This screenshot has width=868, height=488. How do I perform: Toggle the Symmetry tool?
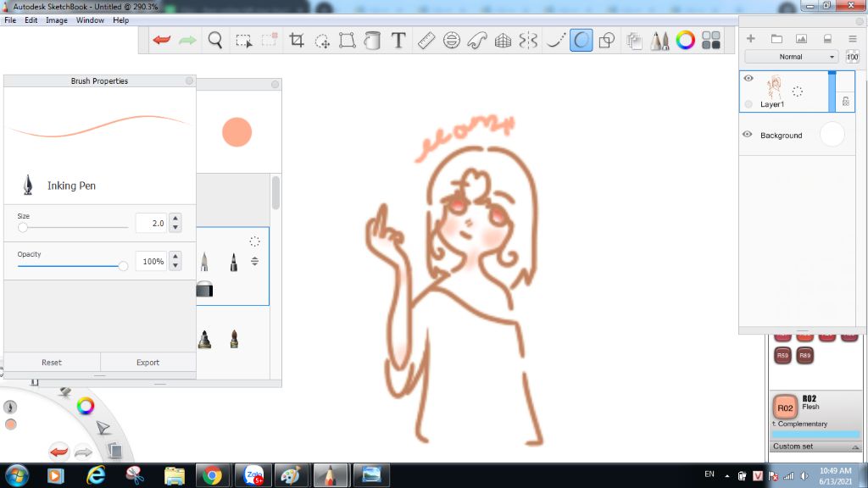coord(529,40)
